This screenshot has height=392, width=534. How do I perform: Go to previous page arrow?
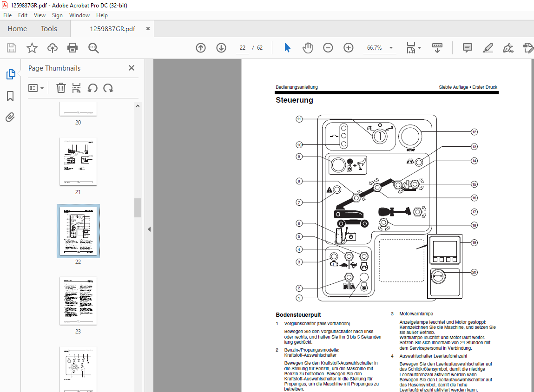[201, 48]
